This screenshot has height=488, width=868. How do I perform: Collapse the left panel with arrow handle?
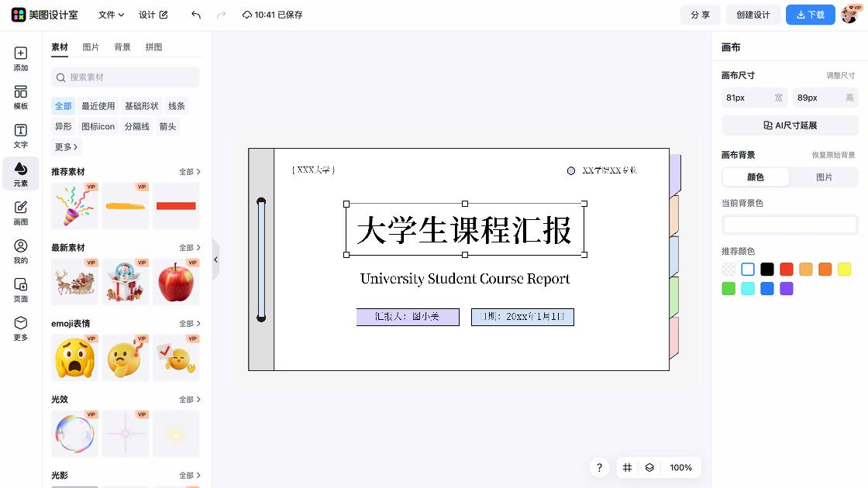click(x=216, y=259)
